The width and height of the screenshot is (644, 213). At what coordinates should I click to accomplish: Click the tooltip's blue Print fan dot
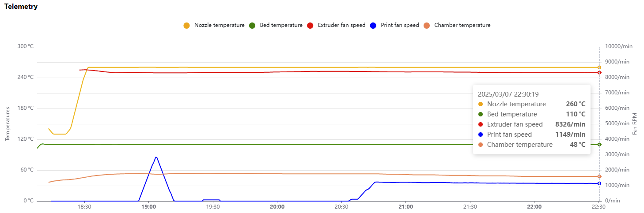click(481, 135)
